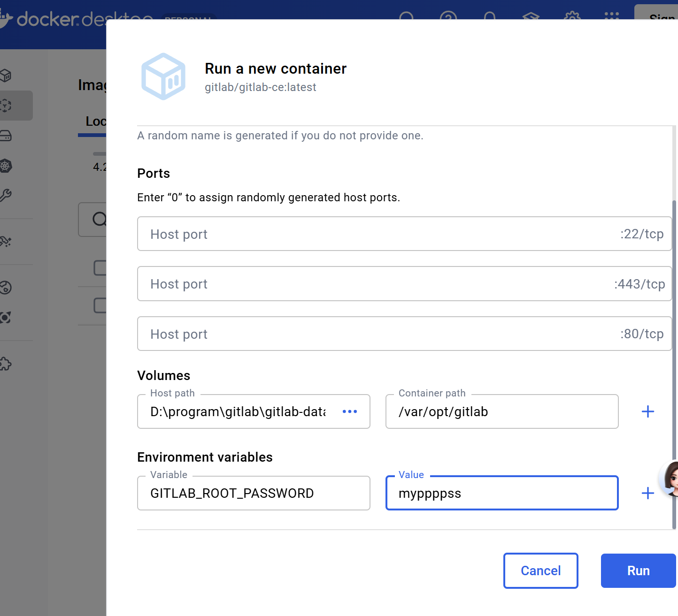Click the Run button

[x=639, y=570]
